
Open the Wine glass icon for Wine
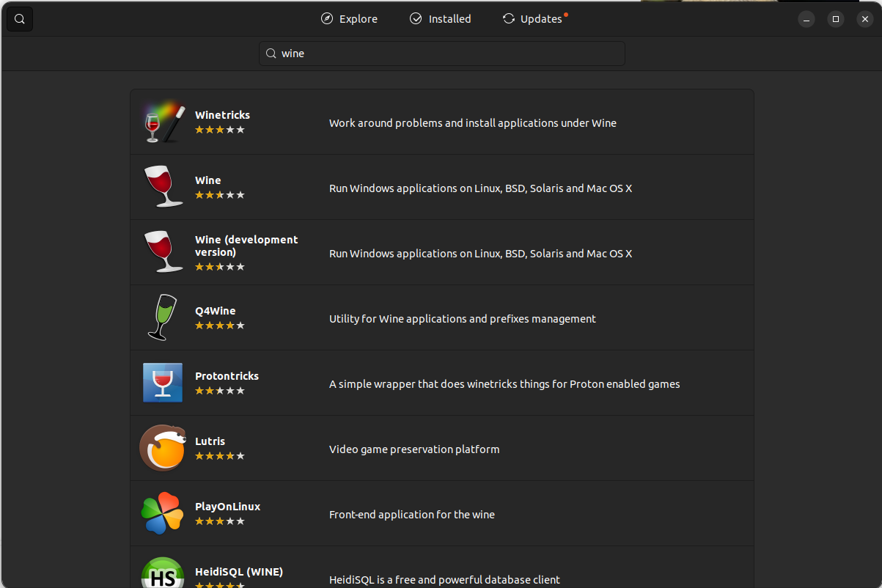pyautogui.click(x=162, y=187)
